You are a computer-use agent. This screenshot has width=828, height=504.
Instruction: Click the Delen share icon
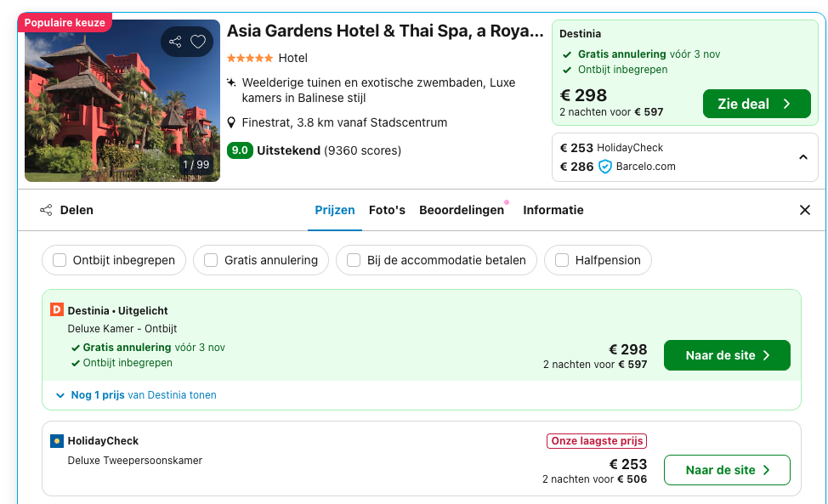click(46, 210)
